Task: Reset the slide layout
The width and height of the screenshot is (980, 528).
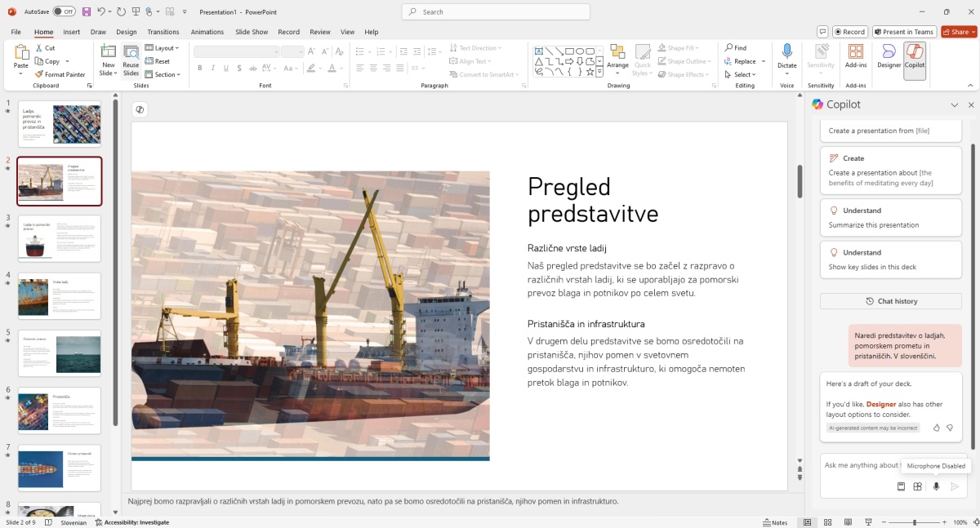Action: (158, 61)
